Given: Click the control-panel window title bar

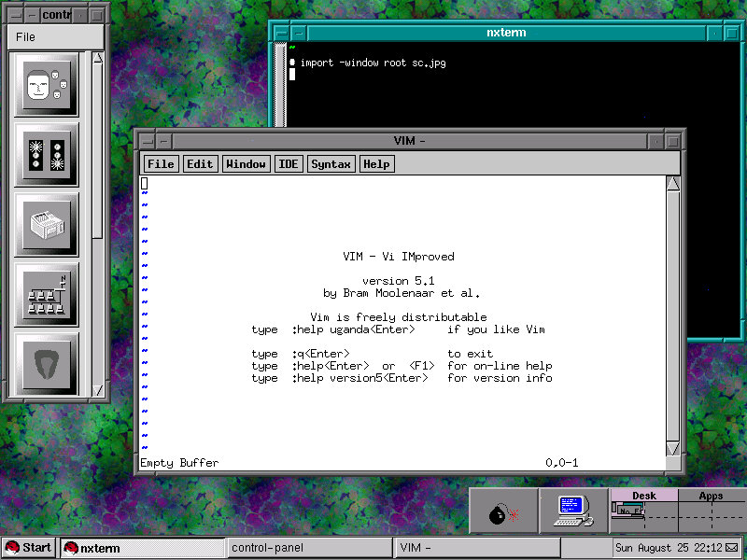Looking at the screenshot, I should [x=56, y=15].
